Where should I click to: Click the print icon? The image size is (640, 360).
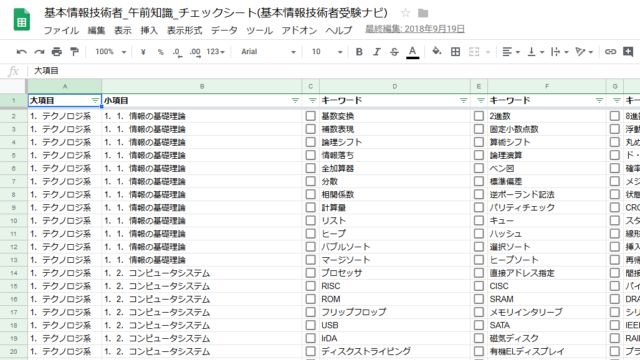coord(57,52)
